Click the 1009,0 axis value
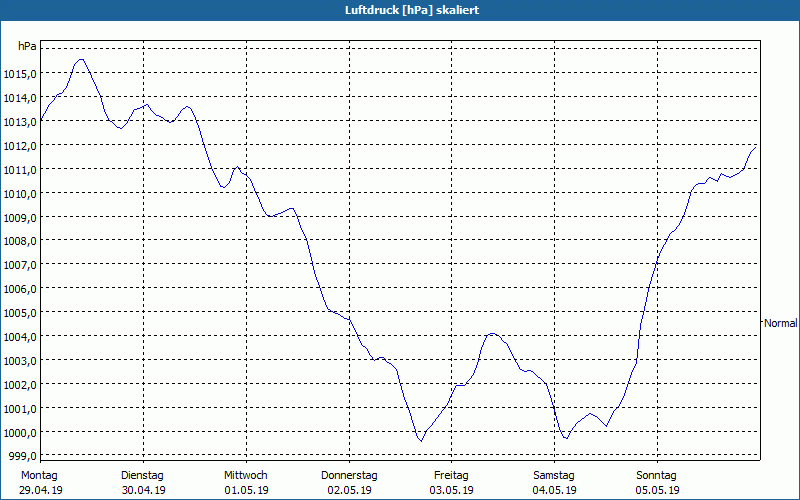The height and width of the screenshot is (500, 800). [x=20, y=218]
